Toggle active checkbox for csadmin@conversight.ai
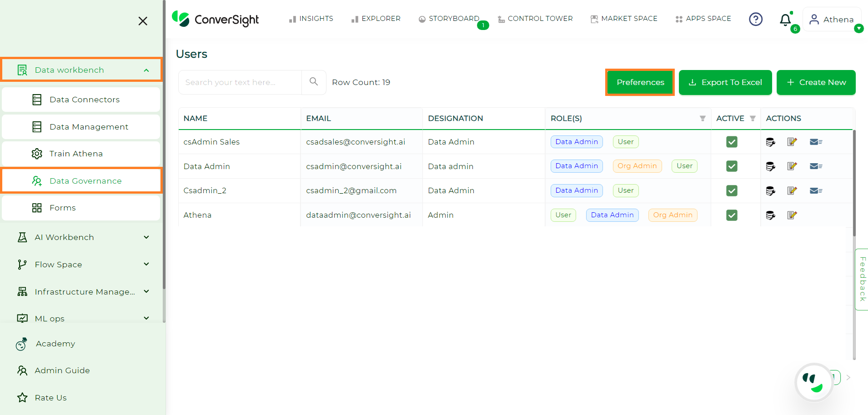 click(x=732, y=166)
